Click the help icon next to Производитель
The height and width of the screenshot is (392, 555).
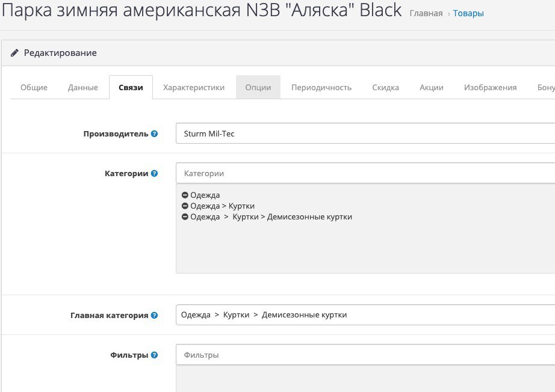click(154, 134)
